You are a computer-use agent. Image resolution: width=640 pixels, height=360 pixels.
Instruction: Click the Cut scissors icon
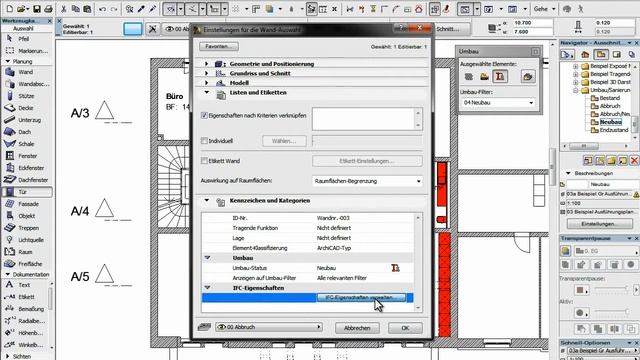[x=64, y=8]
